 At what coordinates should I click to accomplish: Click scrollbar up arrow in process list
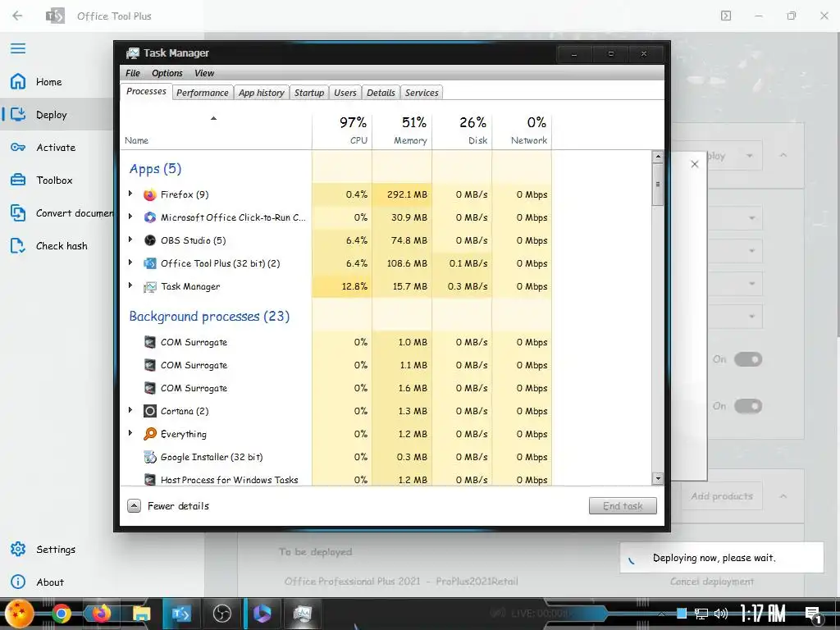point(658,157)
